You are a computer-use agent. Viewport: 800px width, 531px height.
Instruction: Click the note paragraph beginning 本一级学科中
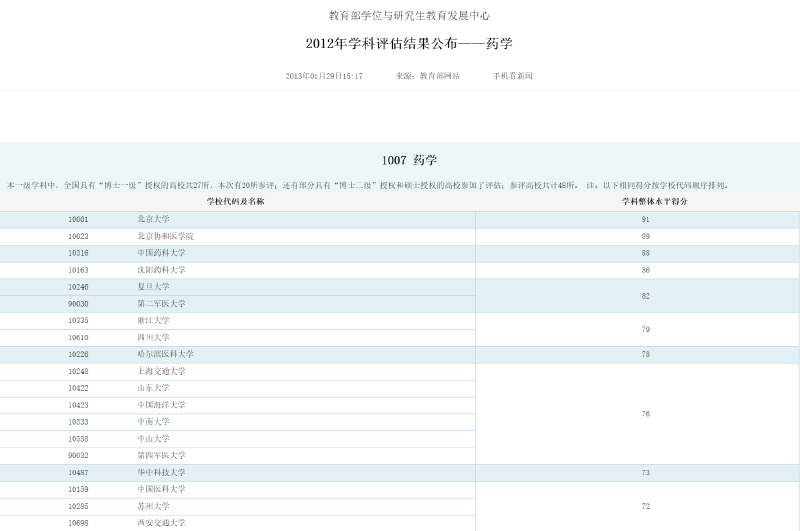tap(368, 185)
